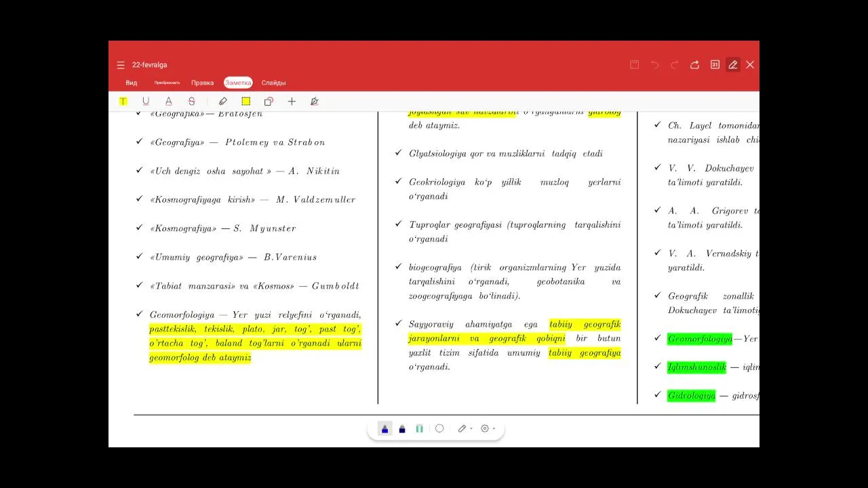Click the Geografik zonallik bullet
The image size is (868, 488).
pyautogui.click(x=713, y=303)
